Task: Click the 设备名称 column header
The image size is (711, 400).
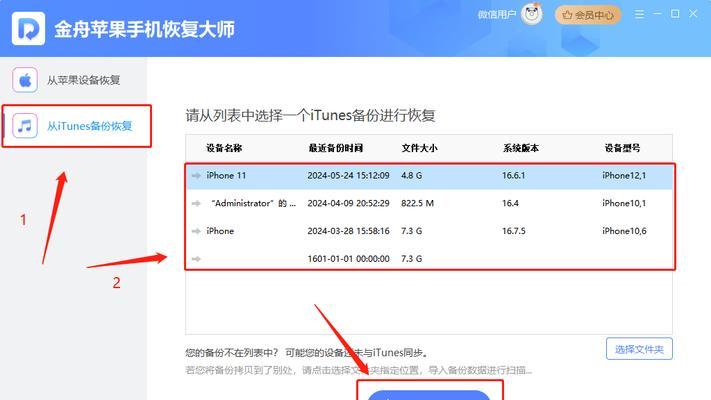Action: [x=224, y=148]
